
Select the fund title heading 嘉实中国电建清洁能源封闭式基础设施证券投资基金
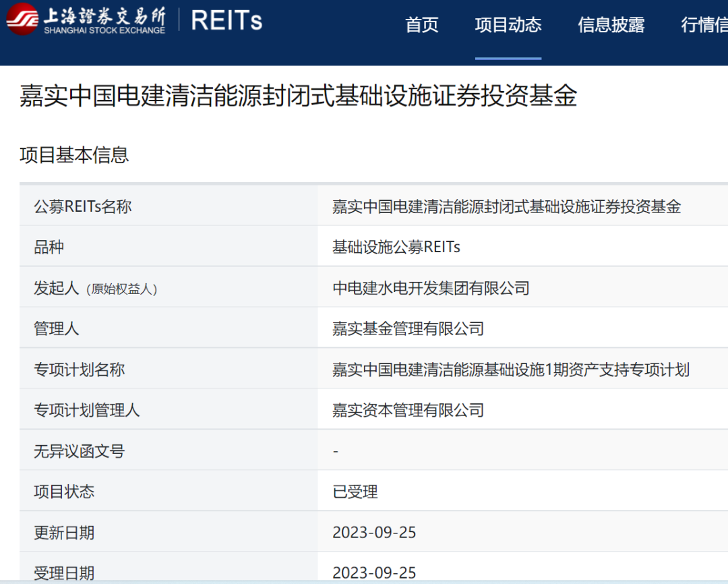(298, 96)
